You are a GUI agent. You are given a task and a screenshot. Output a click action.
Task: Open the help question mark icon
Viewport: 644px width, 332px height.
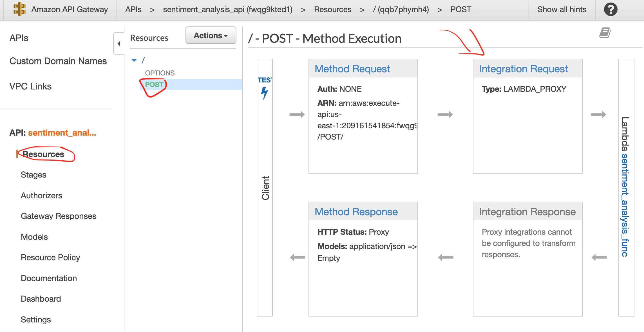(x=611, y=9)
